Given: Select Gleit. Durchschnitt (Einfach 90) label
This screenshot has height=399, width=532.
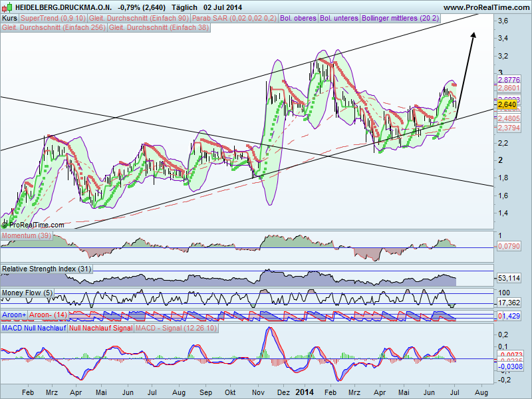Looking at the screenshot, I should (139, 19).
